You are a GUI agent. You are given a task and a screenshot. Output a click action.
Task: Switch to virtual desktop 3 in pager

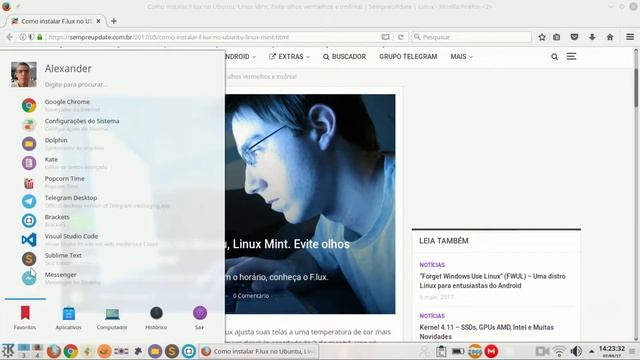point(24,351)
